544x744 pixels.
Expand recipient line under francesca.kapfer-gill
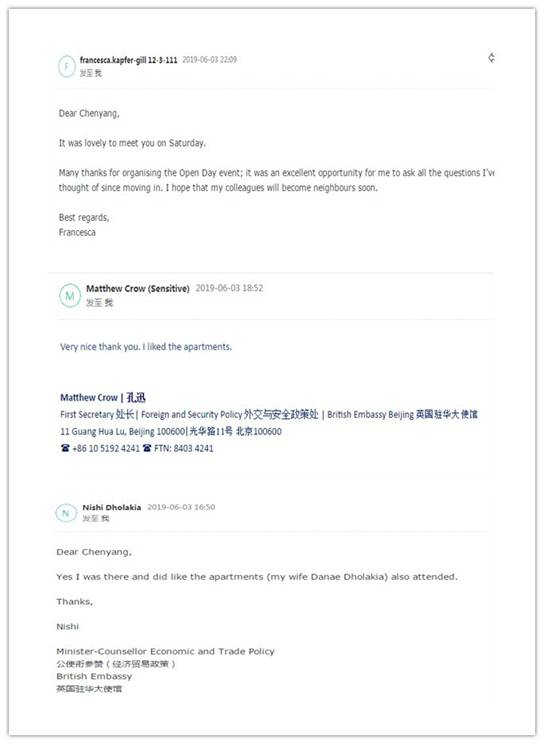(91, 73)
